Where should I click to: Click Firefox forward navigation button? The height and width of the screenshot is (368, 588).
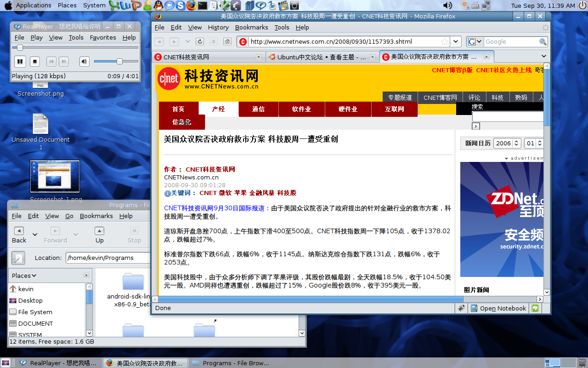pos(174,42)
